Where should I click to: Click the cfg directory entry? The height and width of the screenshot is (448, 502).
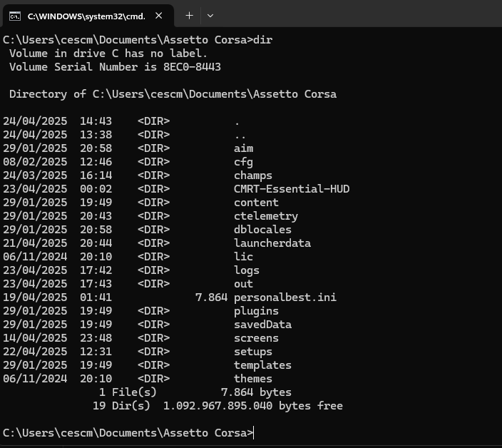[243, 162]
